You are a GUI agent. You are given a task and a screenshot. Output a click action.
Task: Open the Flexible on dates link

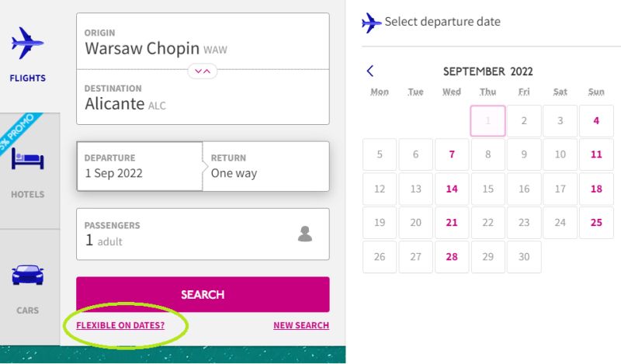coord(120,325)
